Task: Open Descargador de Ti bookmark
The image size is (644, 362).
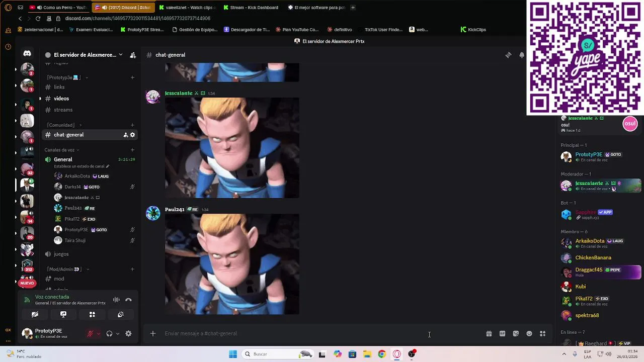Action: [247, 30]
